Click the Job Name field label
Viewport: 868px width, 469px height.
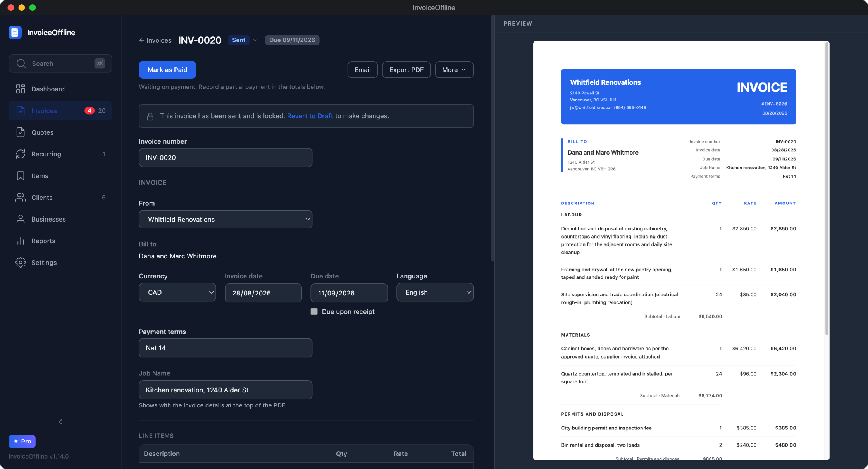(155, 373)
